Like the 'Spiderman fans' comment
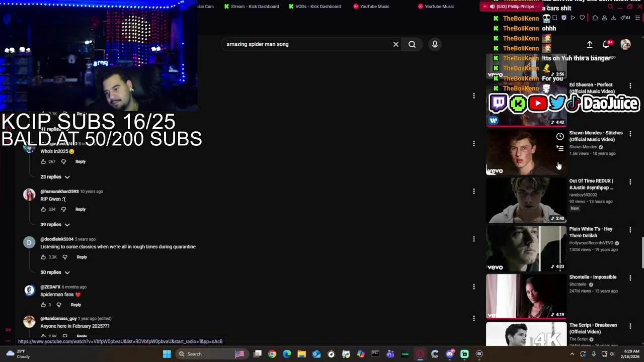This screenshot has height=362, width=644. [43, 305]
